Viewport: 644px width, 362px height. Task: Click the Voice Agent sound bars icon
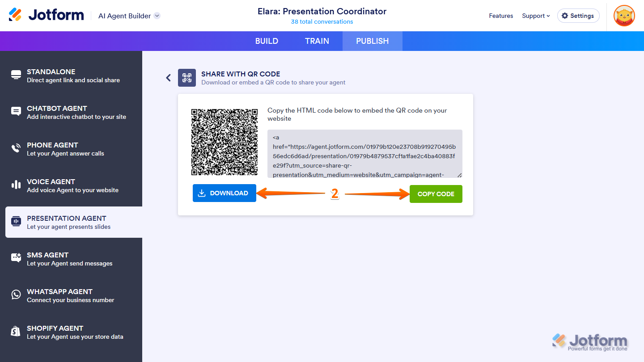16,185
